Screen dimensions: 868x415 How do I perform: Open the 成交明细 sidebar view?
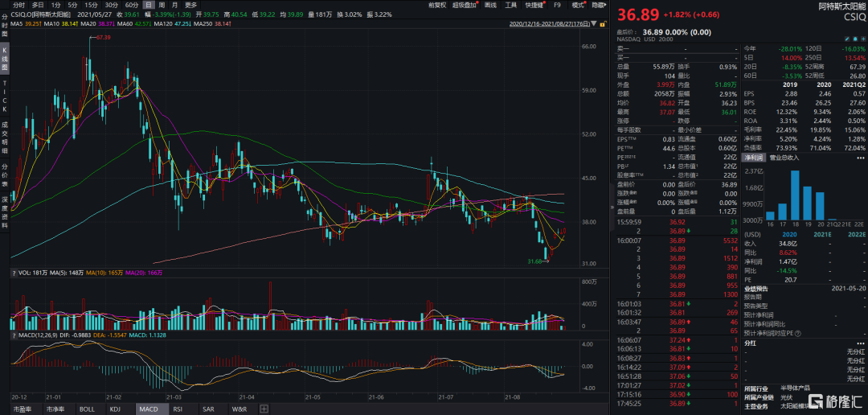[x=5, y=138]
